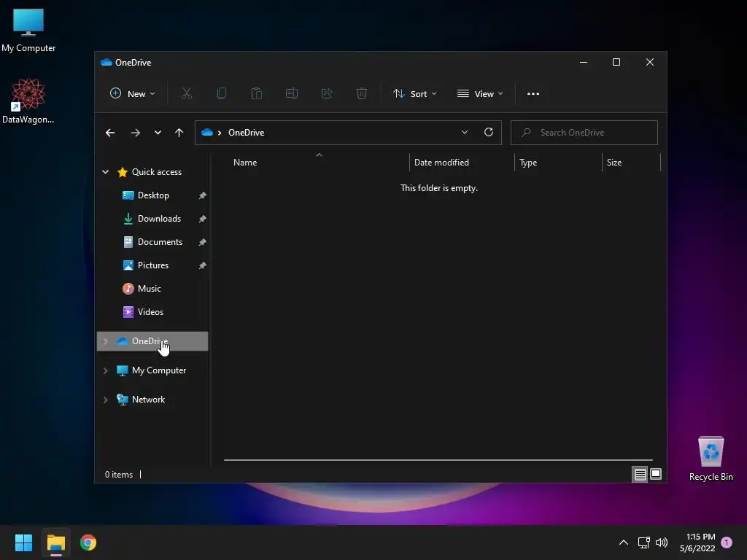Click the Cut scissors icon in toolbar
The width and height of the screenshot is (747, 560).
pyautogui.click(x=186, y=94)
